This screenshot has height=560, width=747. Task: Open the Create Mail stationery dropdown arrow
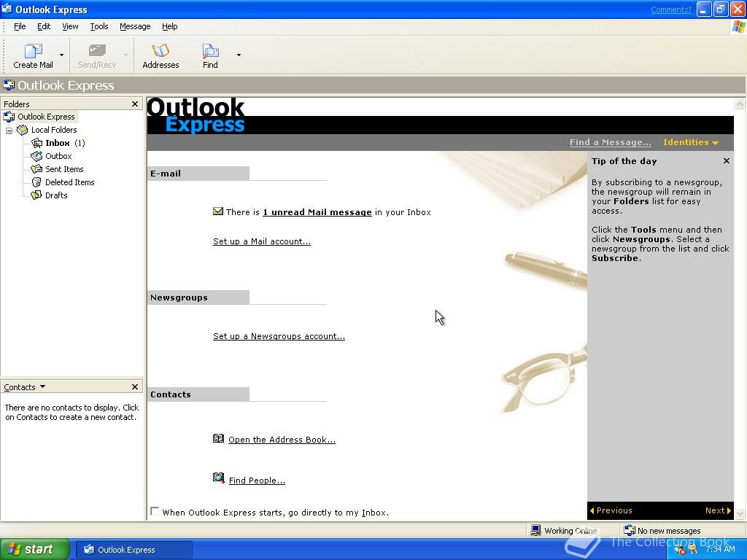61,55
